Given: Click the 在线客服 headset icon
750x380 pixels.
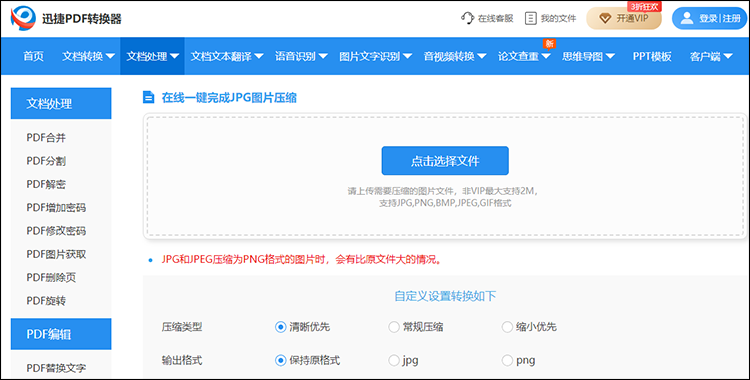Looking at the screenshot, I should click(x=467, y=18).
